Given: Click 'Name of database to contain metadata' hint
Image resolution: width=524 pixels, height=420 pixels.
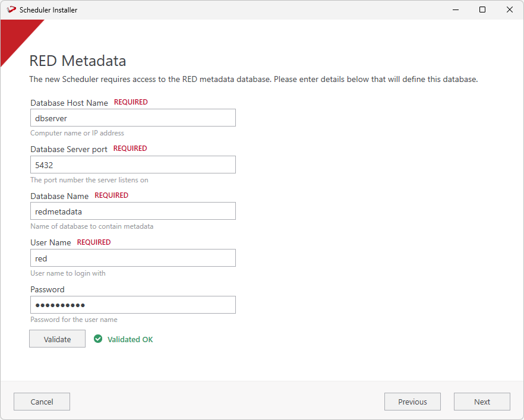Looking at the screenshot, I should click(92, 226).
